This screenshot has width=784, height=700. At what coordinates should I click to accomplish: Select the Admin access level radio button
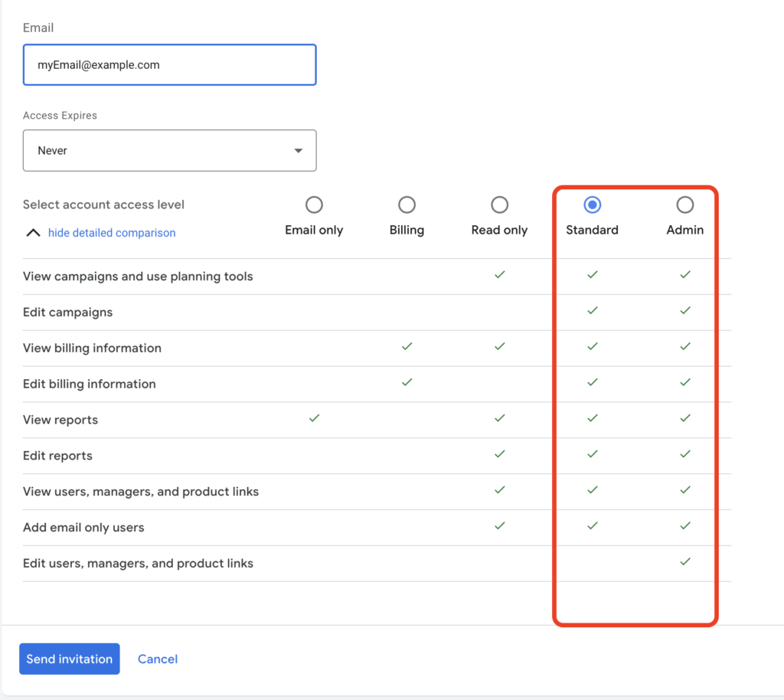684,204
